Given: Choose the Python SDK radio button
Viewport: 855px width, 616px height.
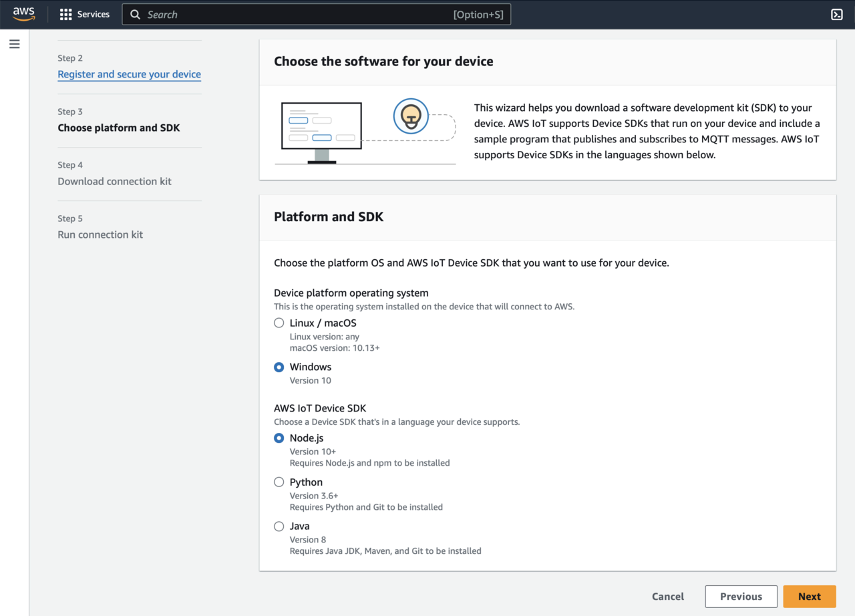Looking at the screenshot, I should click(x=279, y=482).
